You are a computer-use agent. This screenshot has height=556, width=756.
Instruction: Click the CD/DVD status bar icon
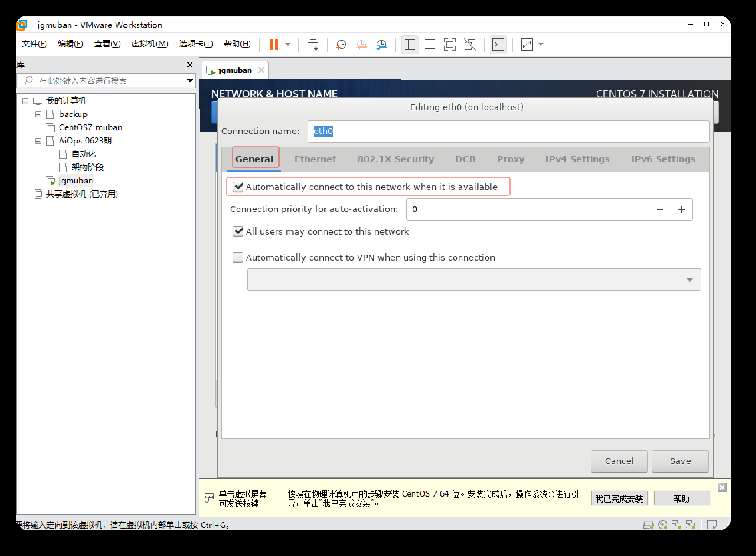pyautogui.click(x=662, y=525)
